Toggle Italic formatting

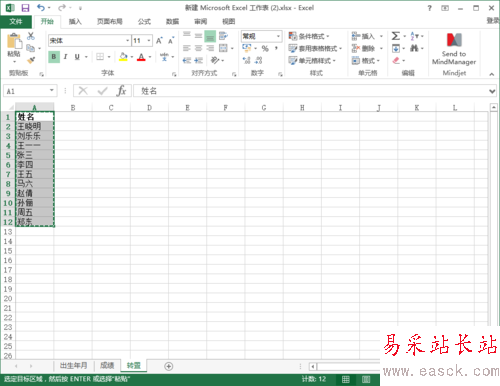(x=66, y=57)
